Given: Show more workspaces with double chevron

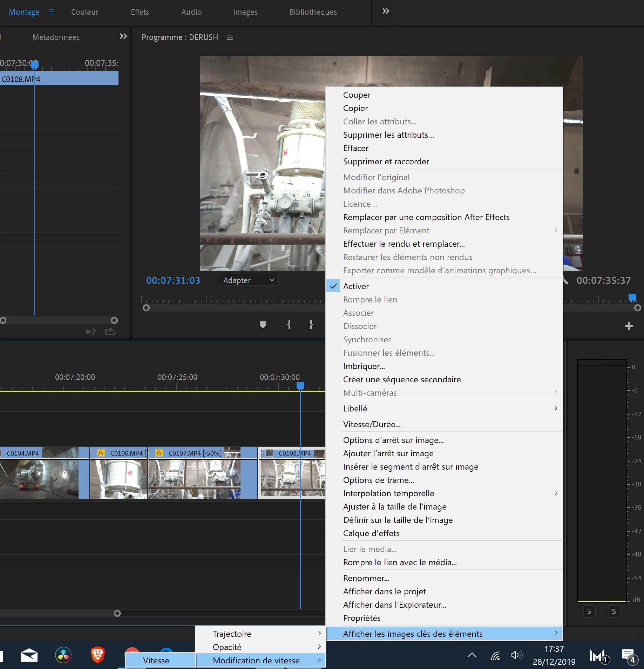Looking at the screenshot, I should [386, 11].
